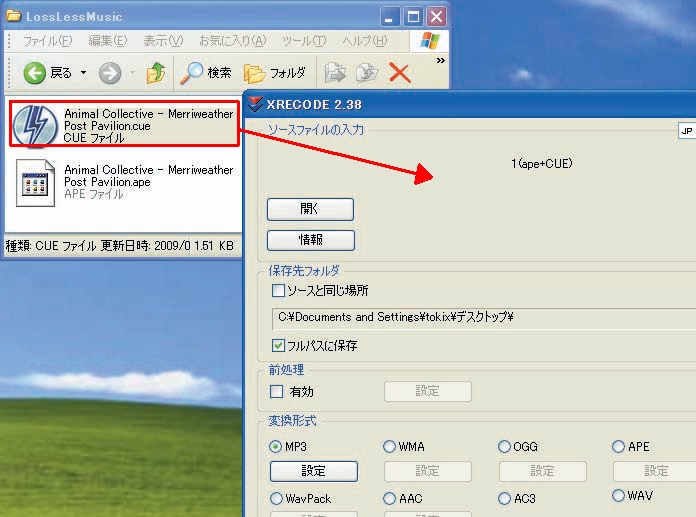Minimize the LossLessMusic window
This screenshot has height=517, width=696.
point(389,17)
